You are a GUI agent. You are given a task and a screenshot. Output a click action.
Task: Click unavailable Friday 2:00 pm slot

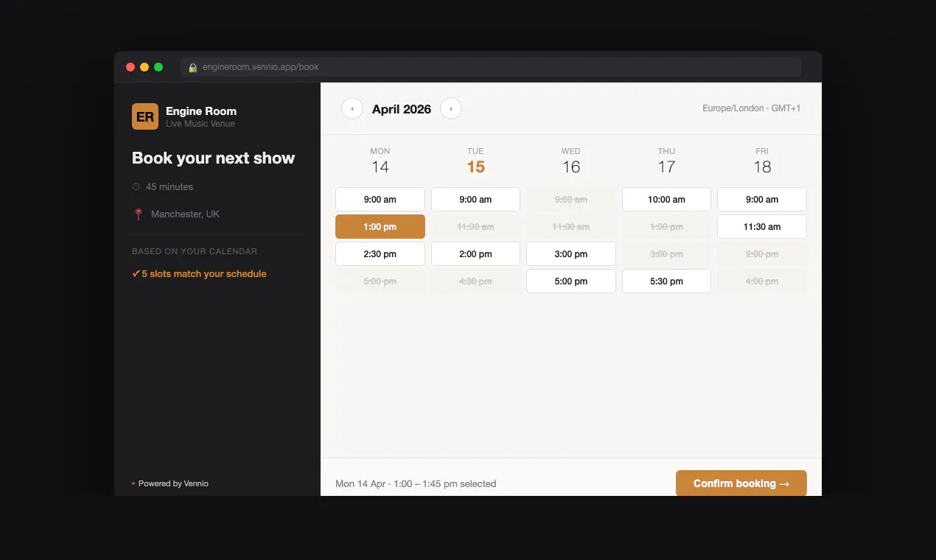point(762,254)
